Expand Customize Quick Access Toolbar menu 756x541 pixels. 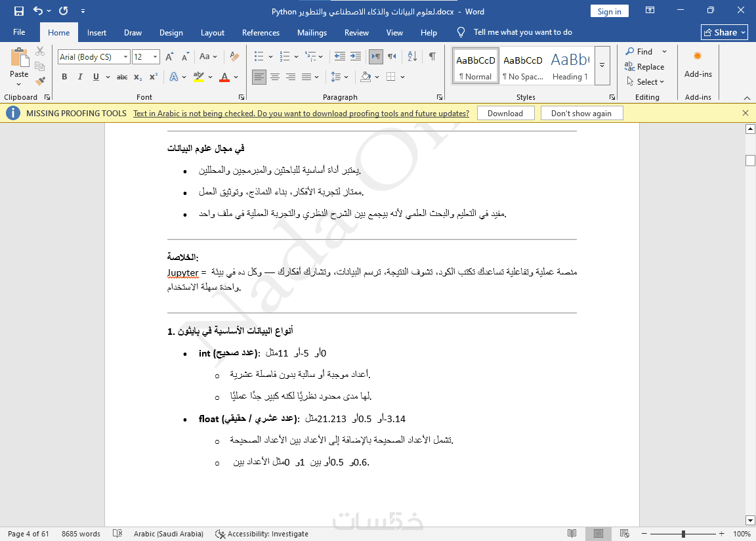[83, 11]
